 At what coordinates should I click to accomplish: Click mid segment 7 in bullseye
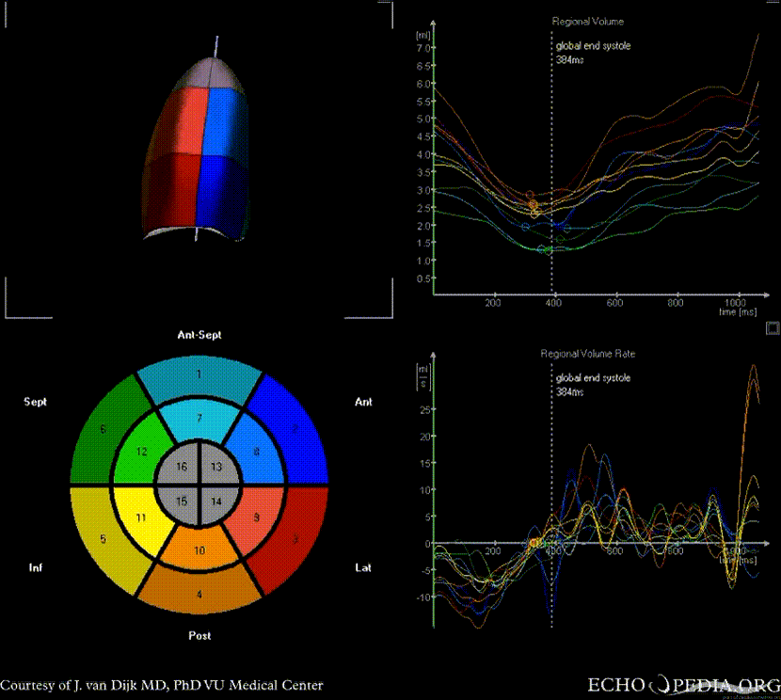pos(199,417)
